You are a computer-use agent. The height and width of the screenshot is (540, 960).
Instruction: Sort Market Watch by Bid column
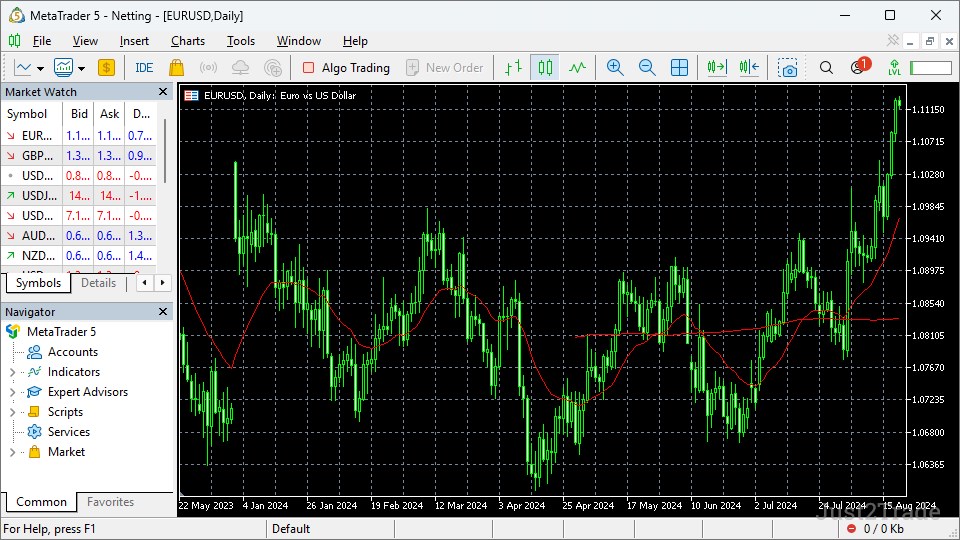(x=78, y=114)
